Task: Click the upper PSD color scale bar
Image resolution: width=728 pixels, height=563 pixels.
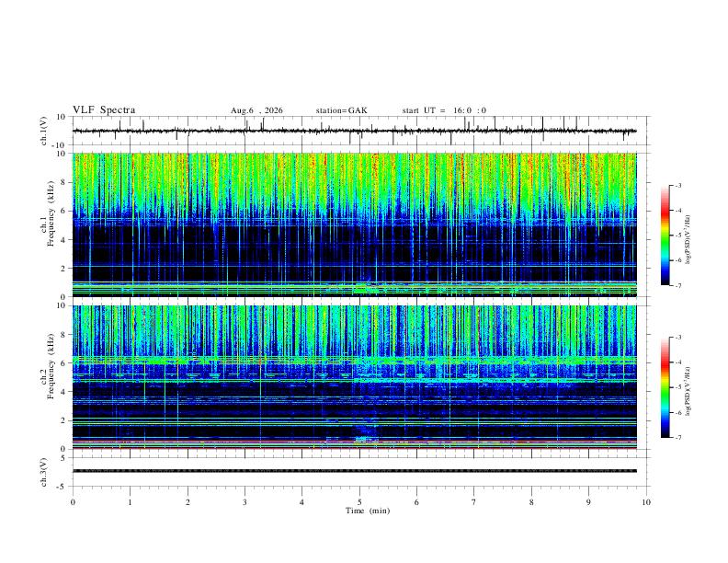Action: pyautogui.click(x=665, y=236)
